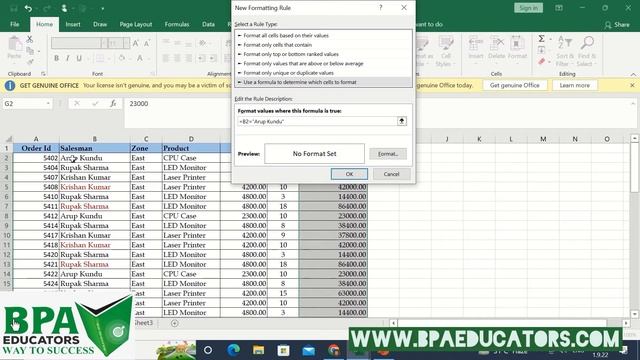This screenshot has width=640, height=360.
Task: Open the File tab
Action: pyautogui.click(x=15, y=24)
